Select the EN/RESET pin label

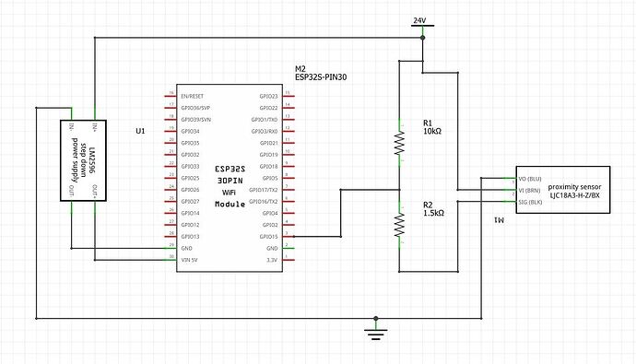(193, 97)
